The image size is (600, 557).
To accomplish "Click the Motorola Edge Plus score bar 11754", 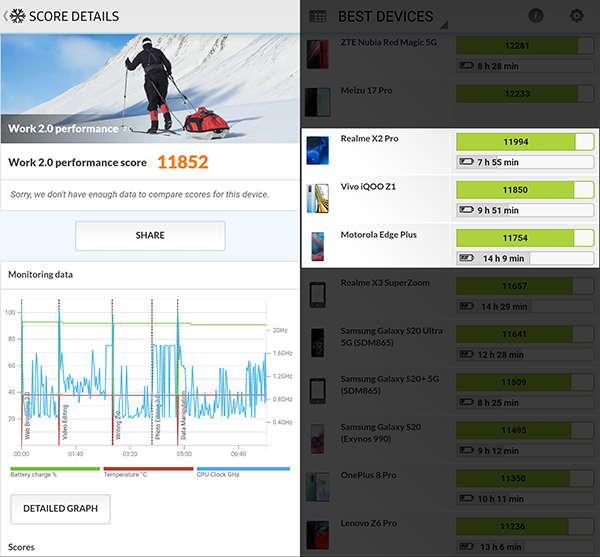I will coord(525,238).
